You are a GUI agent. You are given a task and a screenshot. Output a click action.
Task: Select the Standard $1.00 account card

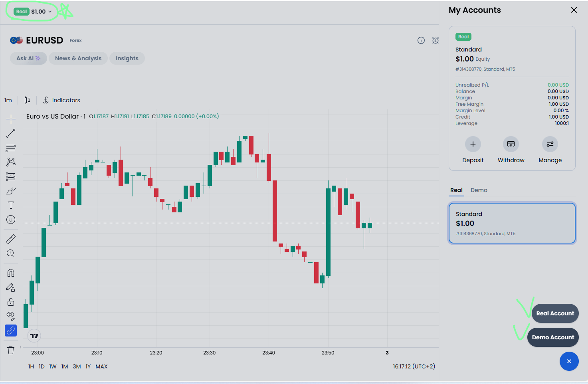pos(512,223)
